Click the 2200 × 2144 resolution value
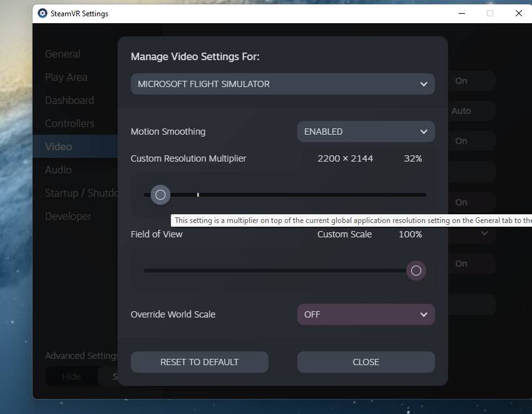 (x=345, y=158)
